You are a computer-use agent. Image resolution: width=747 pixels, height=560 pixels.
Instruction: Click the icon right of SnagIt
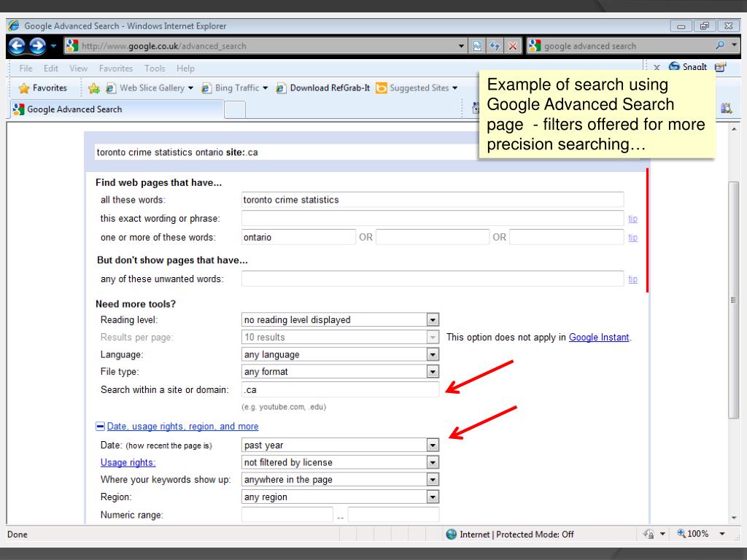tap(720, 66)
